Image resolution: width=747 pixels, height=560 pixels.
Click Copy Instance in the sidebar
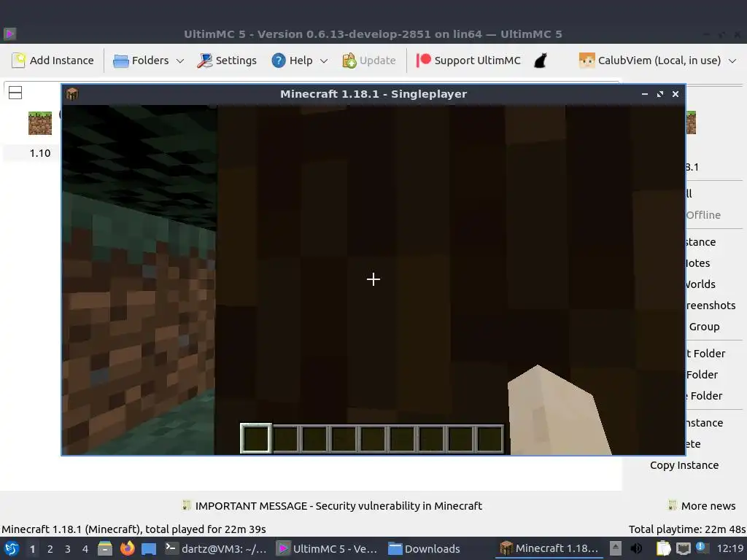tap(684, 465)
